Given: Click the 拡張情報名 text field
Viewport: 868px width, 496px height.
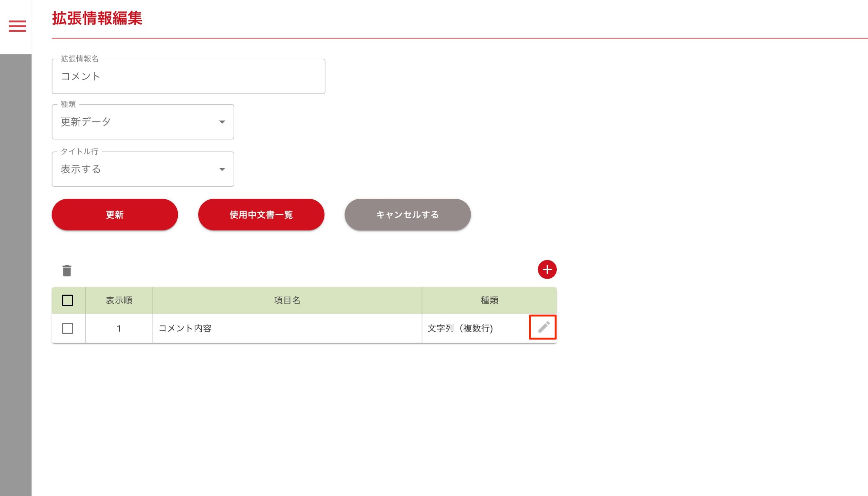Looking at the screenshot, I should (188, 76).
